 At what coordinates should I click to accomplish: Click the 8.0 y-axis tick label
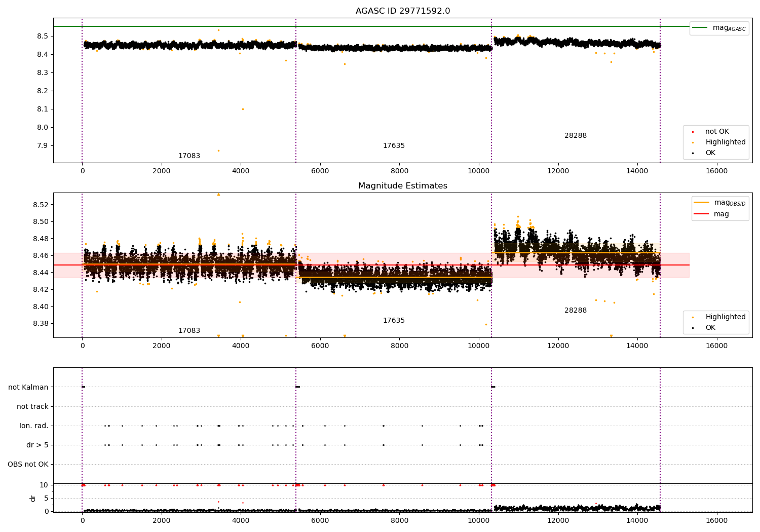(43, 128)
